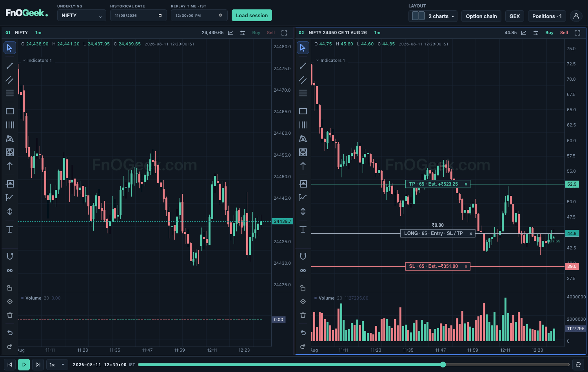Click the red 39.5 SL price tag

tap(572, 266)
